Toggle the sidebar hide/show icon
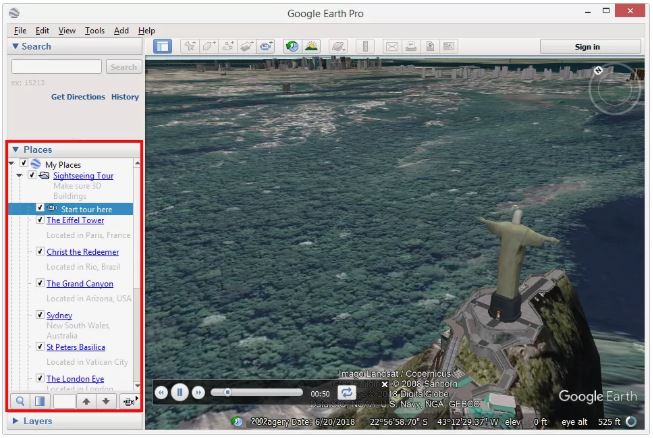The width and height of the screenshot is (653, 438). 162,46
